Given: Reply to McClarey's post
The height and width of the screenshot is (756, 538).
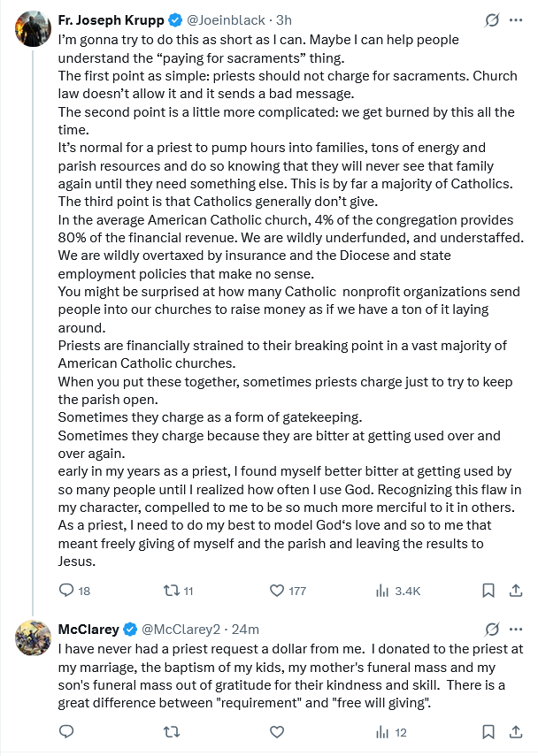Looking at the screenshot, I should (66, 731).
